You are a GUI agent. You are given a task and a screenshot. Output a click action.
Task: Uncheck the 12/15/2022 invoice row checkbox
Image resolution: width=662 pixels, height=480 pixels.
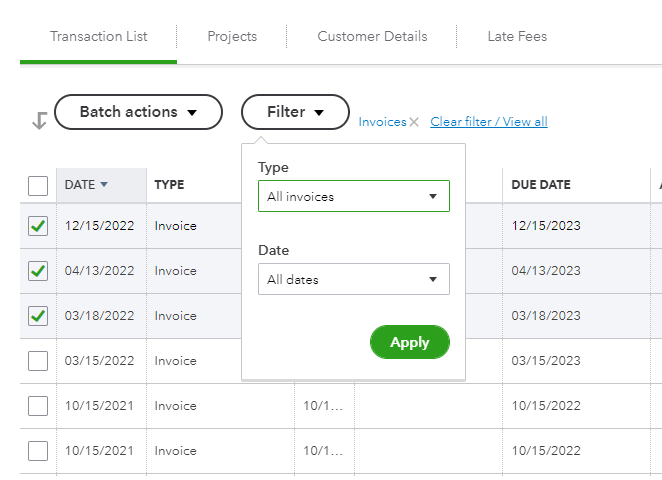pyautogui.click(x=38, y=226)
